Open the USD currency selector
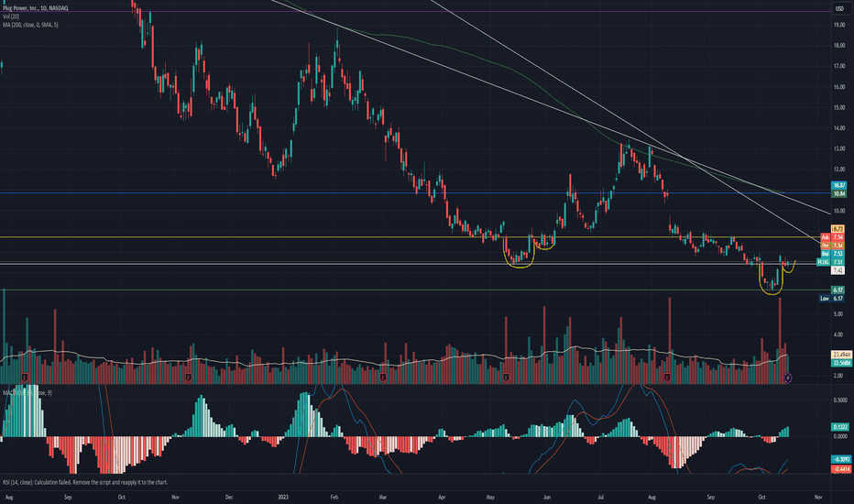854x504 pixels. click(839, 8)
